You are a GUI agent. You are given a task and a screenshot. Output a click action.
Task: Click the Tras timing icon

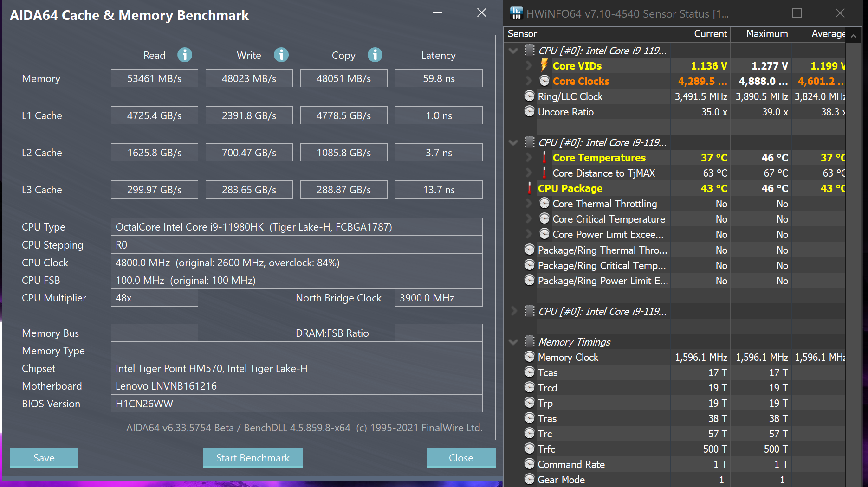530,418
